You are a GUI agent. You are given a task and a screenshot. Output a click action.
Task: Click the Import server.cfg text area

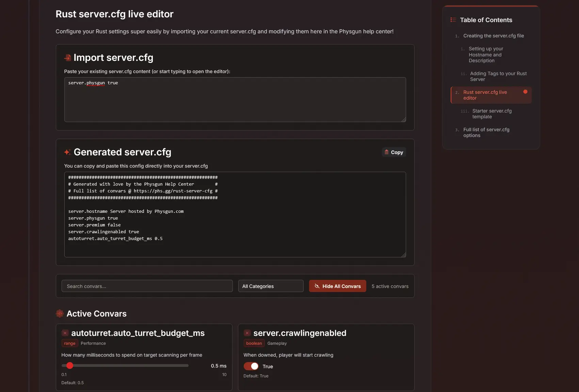tap(235, 99)
